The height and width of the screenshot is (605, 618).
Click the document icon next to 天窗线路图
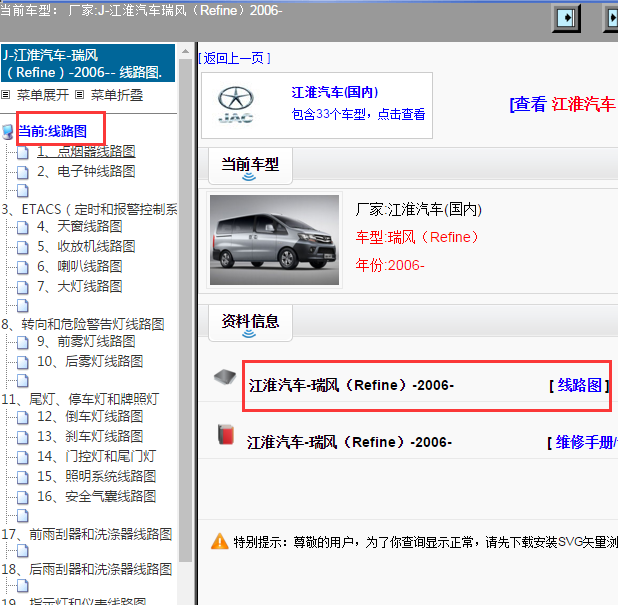[x=22, y=227]
